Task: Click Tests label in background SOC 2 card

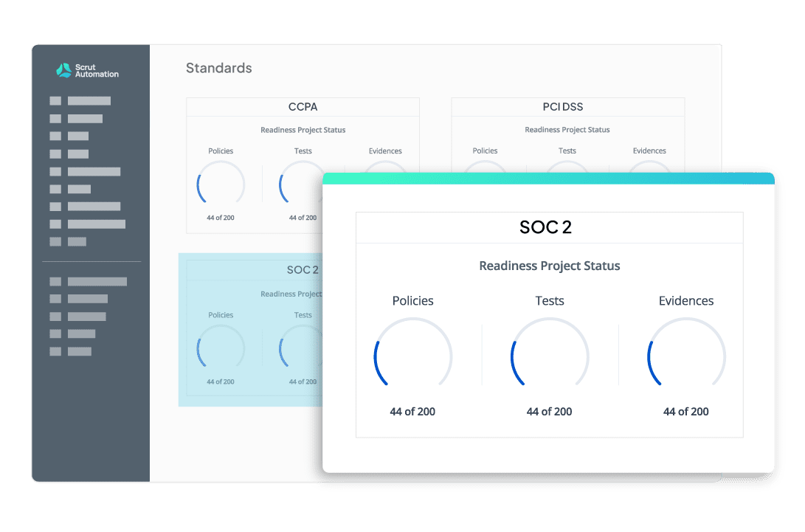Action: click(x=303, y=315)
